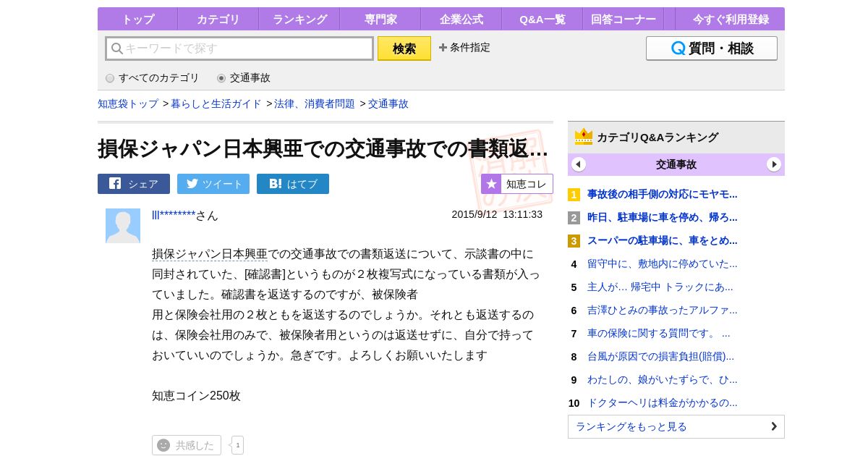Open ranking 1 事故後の相手側の対応 link
This screenshot has height=456, width=868.
(x=663, y=194)
